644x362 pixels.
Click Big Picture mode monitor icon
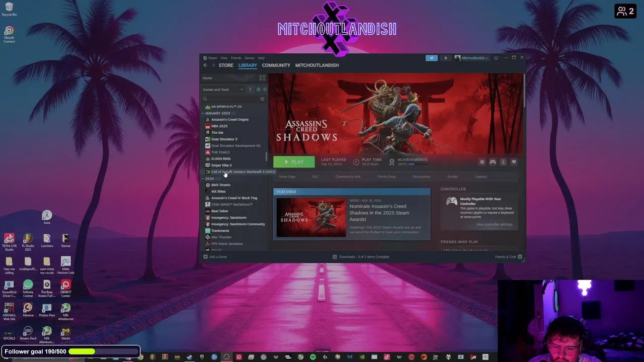click(x=496, y=58)
